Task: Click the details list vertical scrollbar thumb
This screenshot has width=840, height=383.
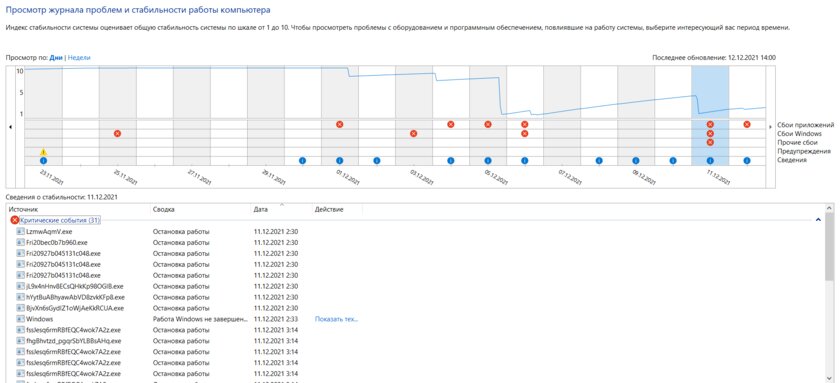Action: point(830,246)
